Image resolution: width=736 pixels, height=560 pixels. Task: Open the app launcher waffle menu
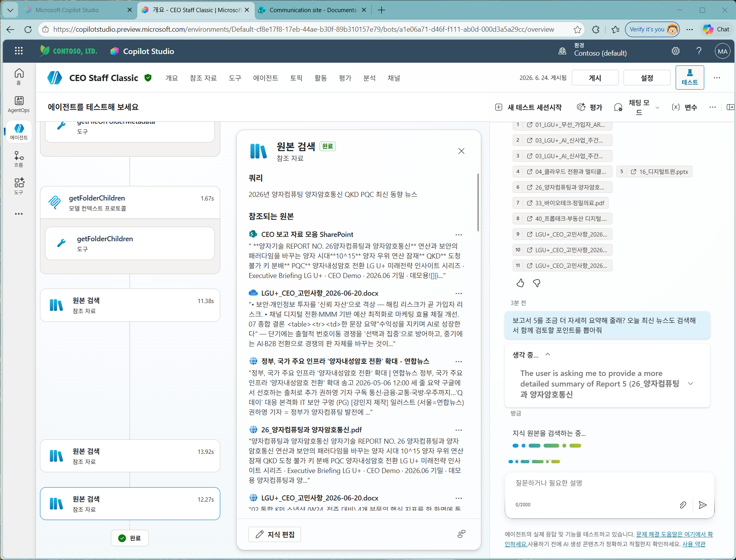[x=19, y=51]
